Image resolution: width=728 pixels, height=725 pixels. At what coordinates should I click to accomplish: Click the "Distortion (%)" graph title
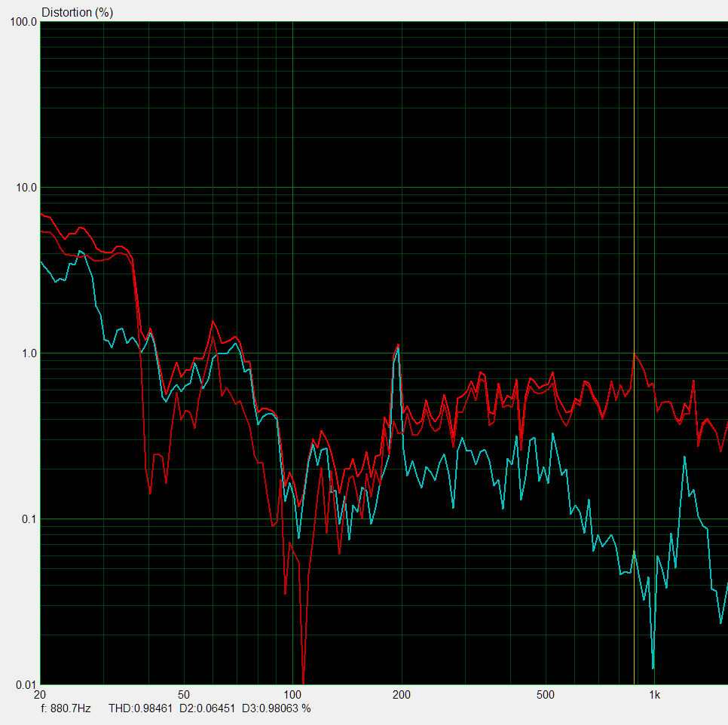click(x=77, y=12)
